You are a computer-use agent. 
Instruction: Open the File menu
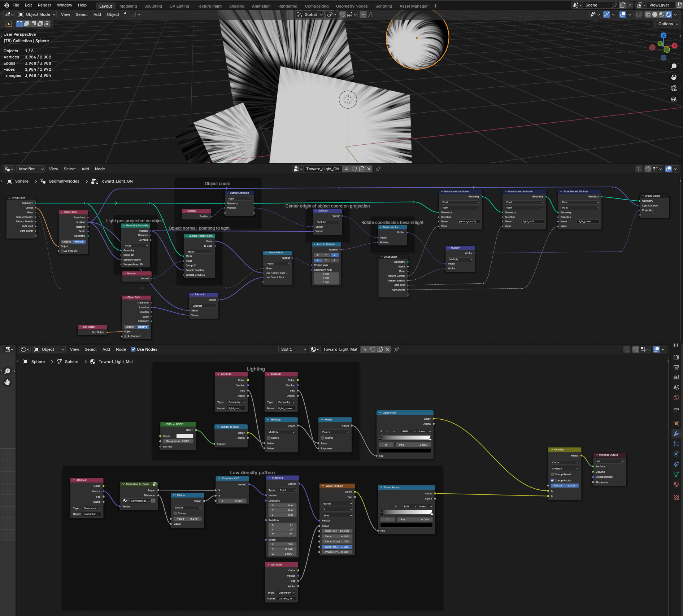(16, 5)
